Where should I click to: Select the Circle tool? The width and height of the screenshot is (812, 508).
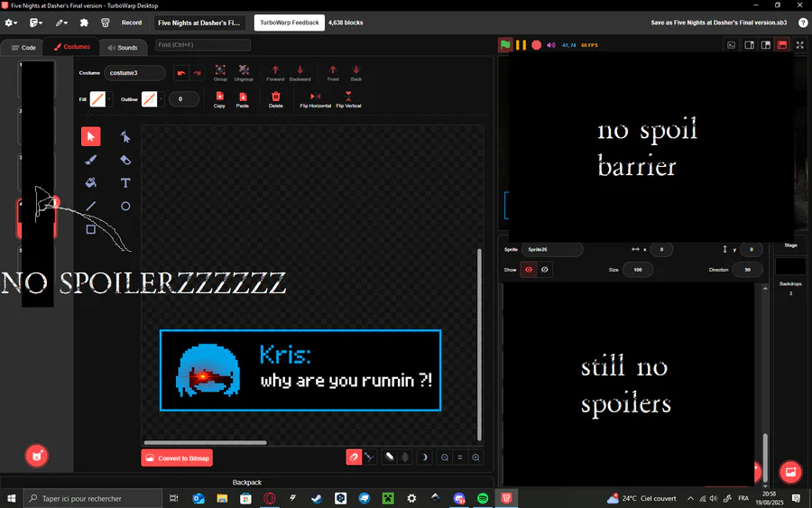tap(125, 206)
